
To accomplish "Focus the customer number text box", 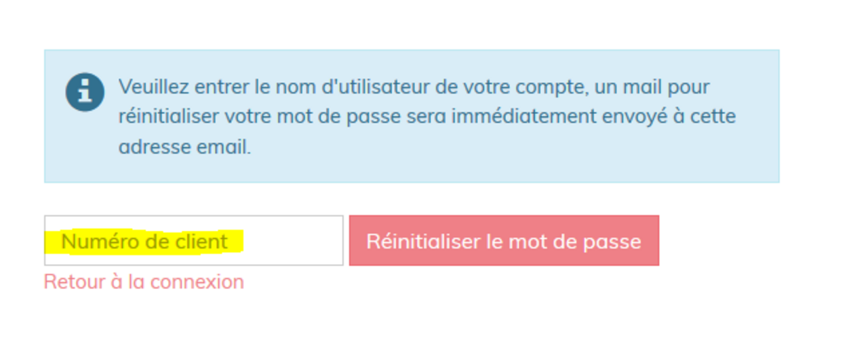I will pyautogui.click(x=193, y=240).
